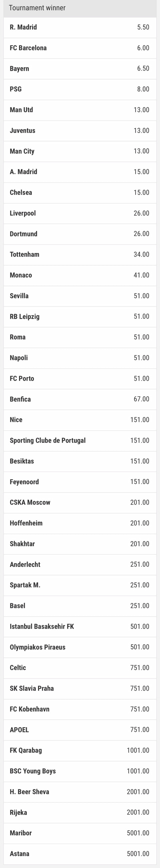Select CSKA Moscow at 201.00
Viewport: 160px width, 868px height.
80,503
